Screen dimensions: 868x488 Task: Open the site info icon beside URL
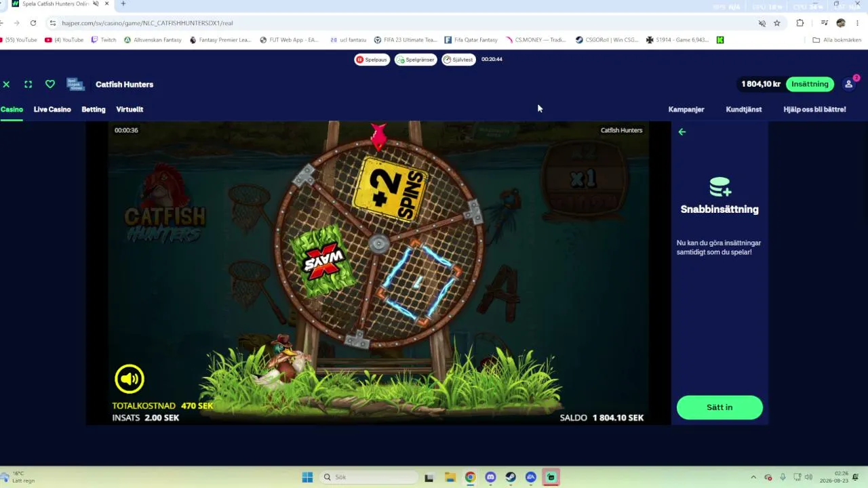tap(53, 23)
